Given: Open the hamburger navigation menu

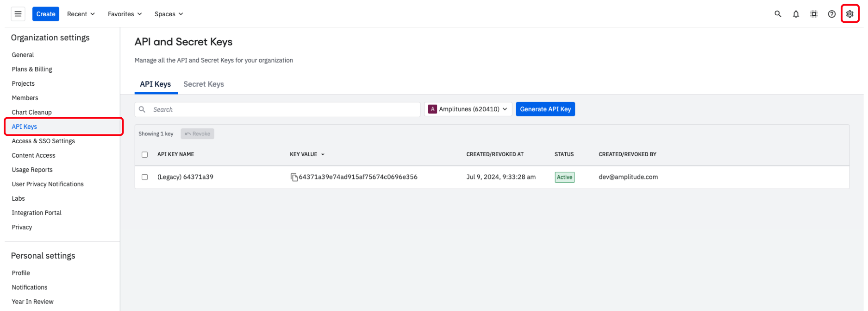Looking at the screenshot, I should tap(18, 14).
